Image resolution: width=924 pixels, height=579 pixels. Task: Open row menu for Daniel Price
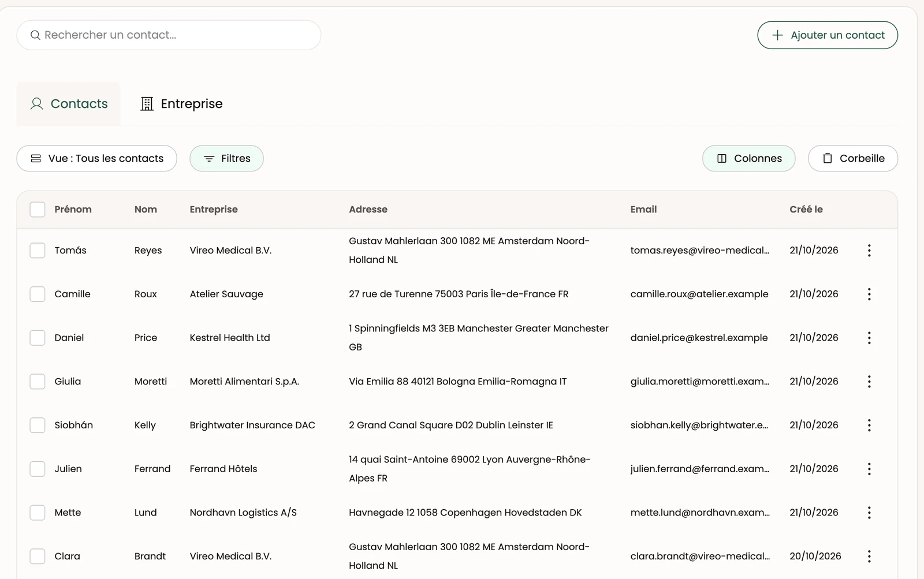pos(869,338)
